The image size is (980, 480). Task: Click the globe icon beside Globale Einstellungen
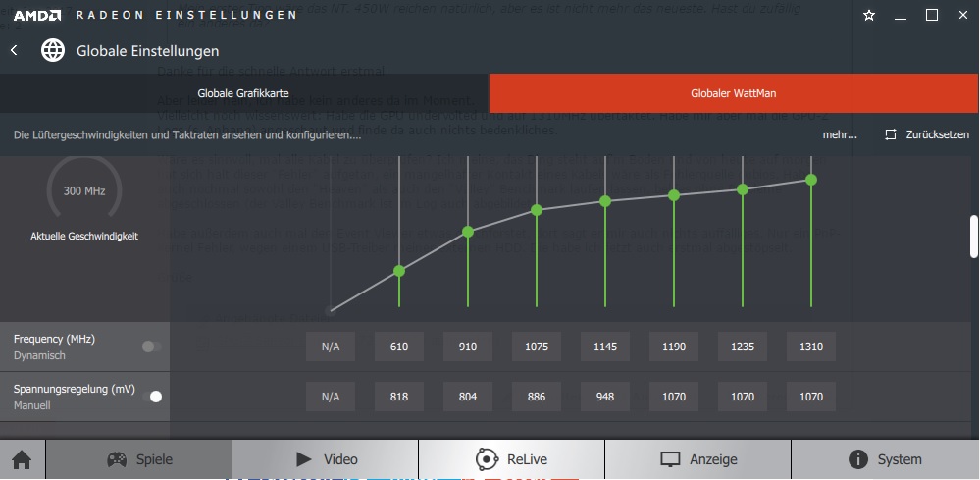[x=53, y=51]
